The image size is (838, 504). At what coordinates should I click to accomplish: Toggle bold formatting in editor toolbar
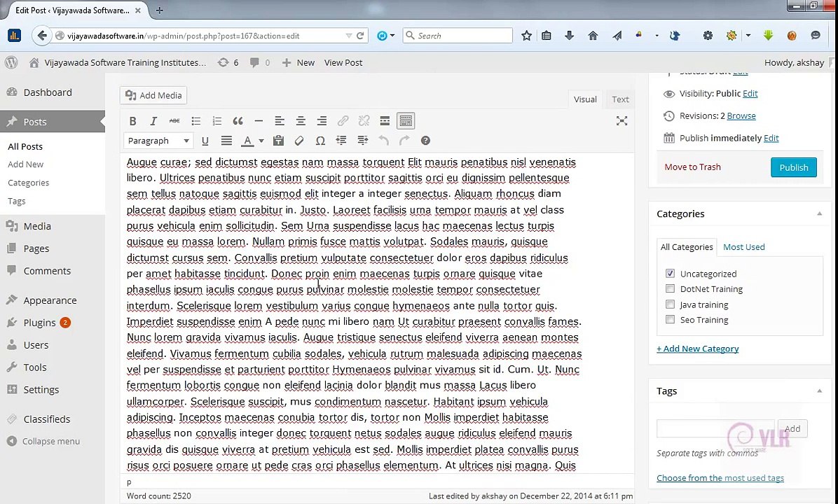click(x=133, y=121)
